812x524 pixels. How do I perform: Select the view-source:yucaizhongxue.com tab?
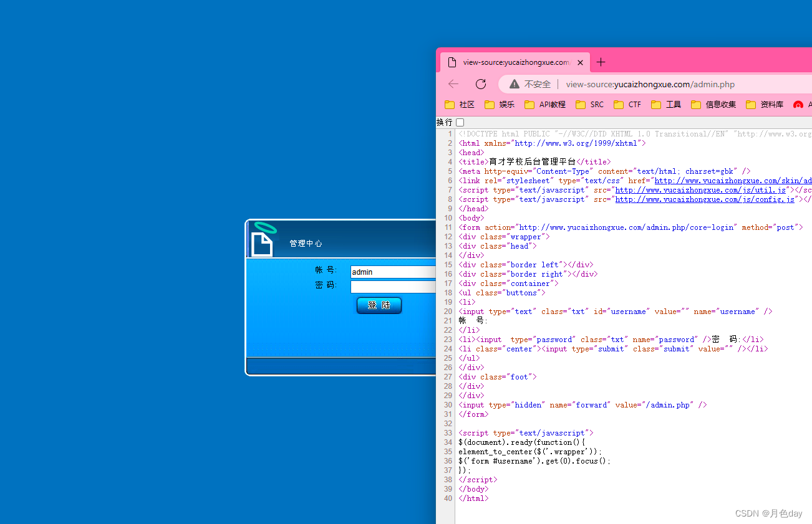(x=515, y=62)
